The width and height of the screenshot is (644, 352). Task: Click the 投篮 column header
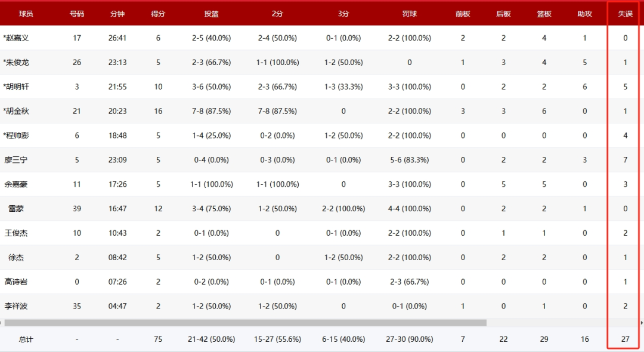[x=211, y=14]
